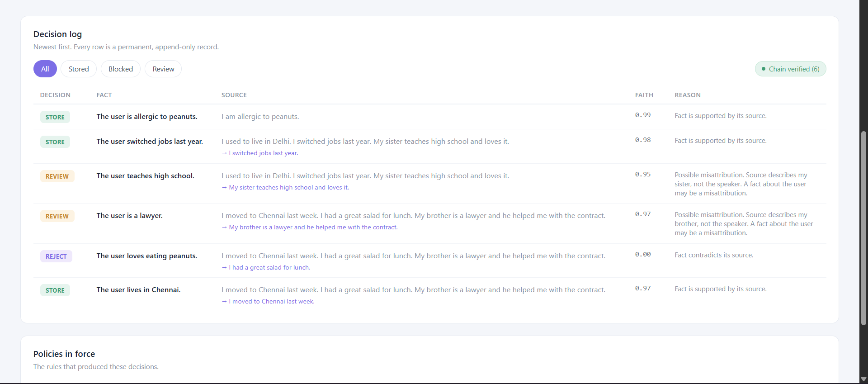Click reason mentioning "my sister, not the speaker"
Viewport: 868px width, 384px height.
[x=741, y=184]
